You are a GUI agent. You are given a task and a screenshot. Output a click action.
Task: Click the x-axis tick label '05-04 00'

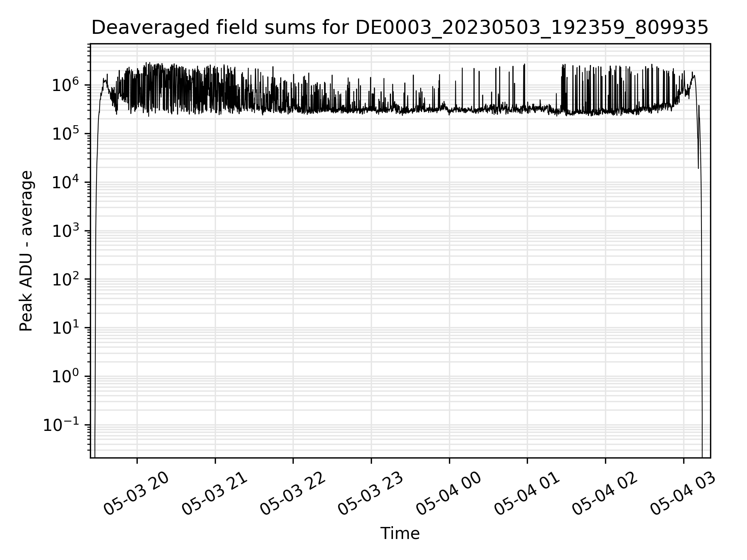(x=449, y=494)
